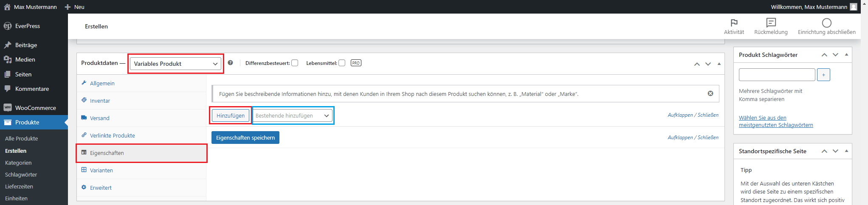Collapse the Standortspezifische Seite panel triangle
Image resolution: width=868 pixels, height=205 pixels.
[x=846, y=151]
